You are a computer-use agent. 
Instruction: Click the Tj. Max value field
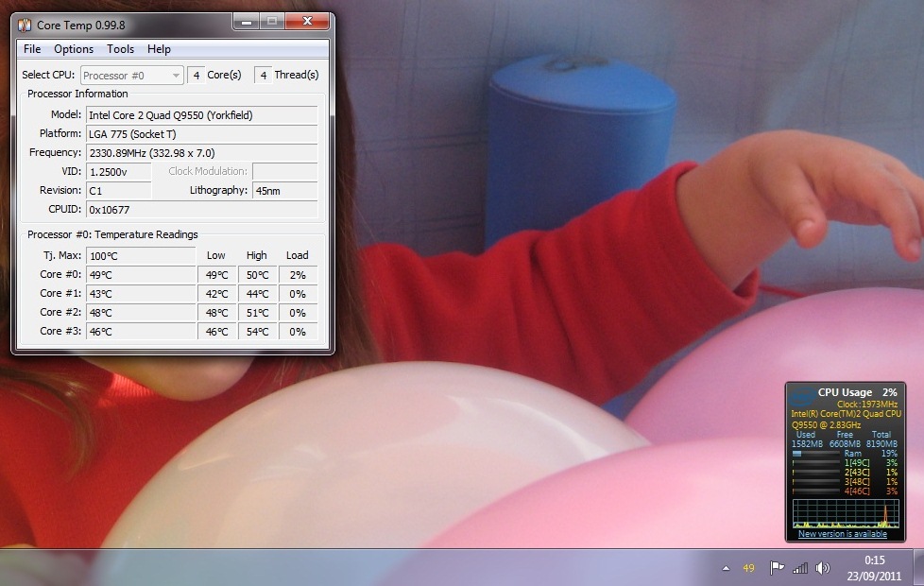tap(140, 255)
